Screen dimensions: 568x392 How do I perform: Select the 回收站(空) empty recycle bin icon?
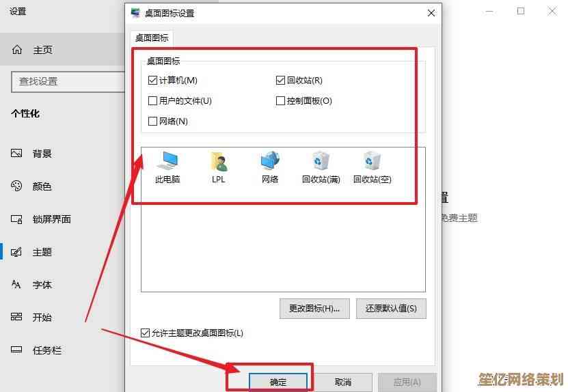point(373,167)
